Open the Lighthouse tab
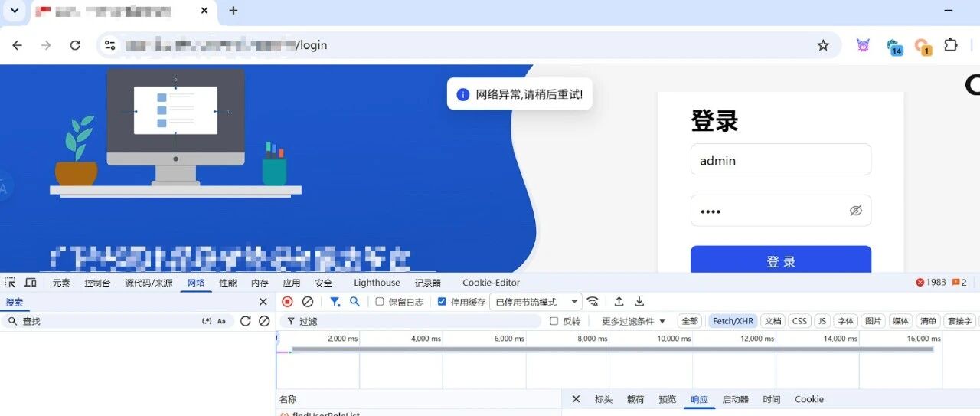Screen dimensions: 980x416 pos(377,283)
